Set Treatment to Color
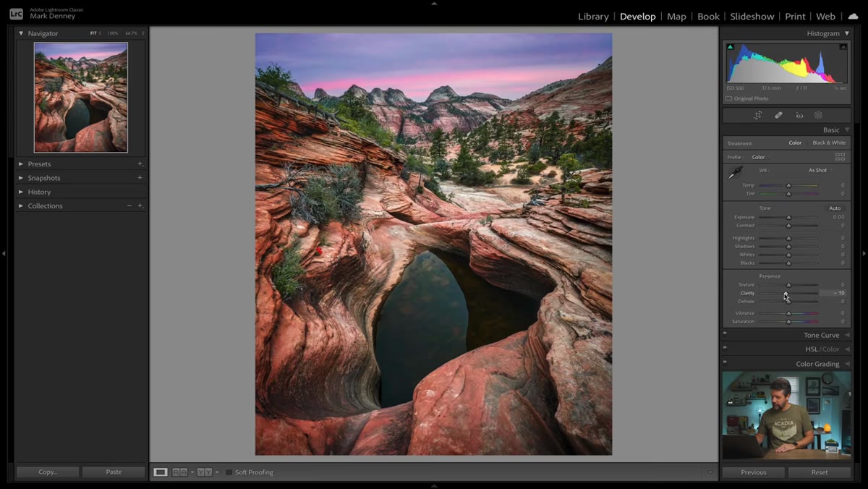The image size is (868, 489). [x=795, y=143]
